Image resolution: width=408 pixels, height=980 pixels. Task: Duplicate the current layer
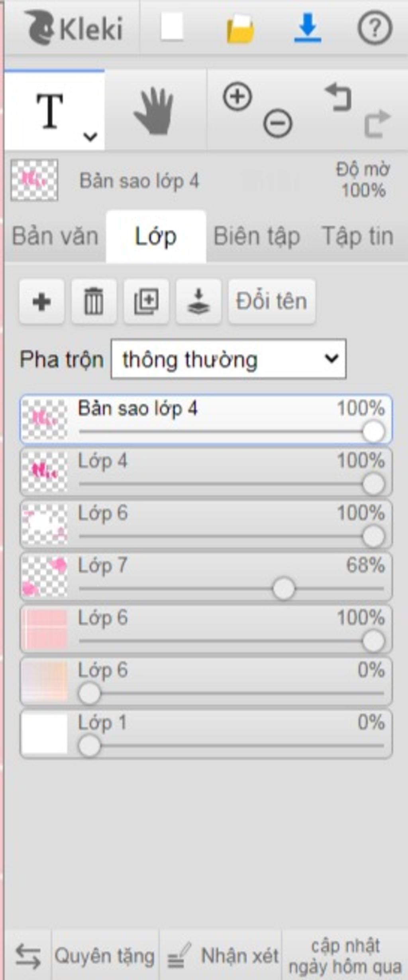coord(146,301)
